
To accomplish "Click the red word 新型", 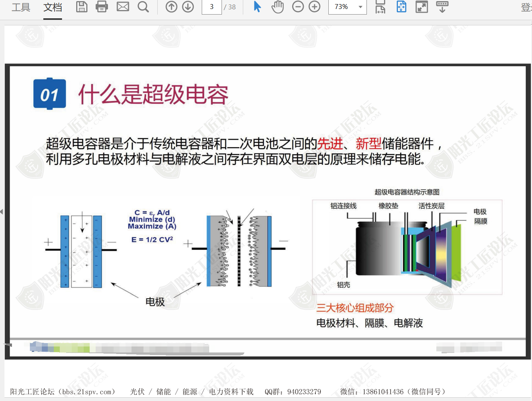I will point(369,143).
